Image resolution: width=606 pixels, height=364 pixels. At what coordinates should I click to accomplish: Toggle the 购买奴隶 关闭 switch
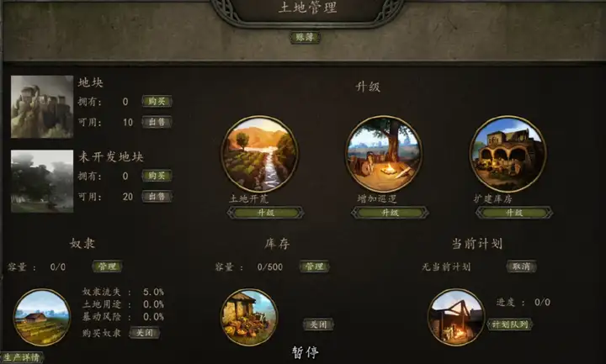click(144, 333)
